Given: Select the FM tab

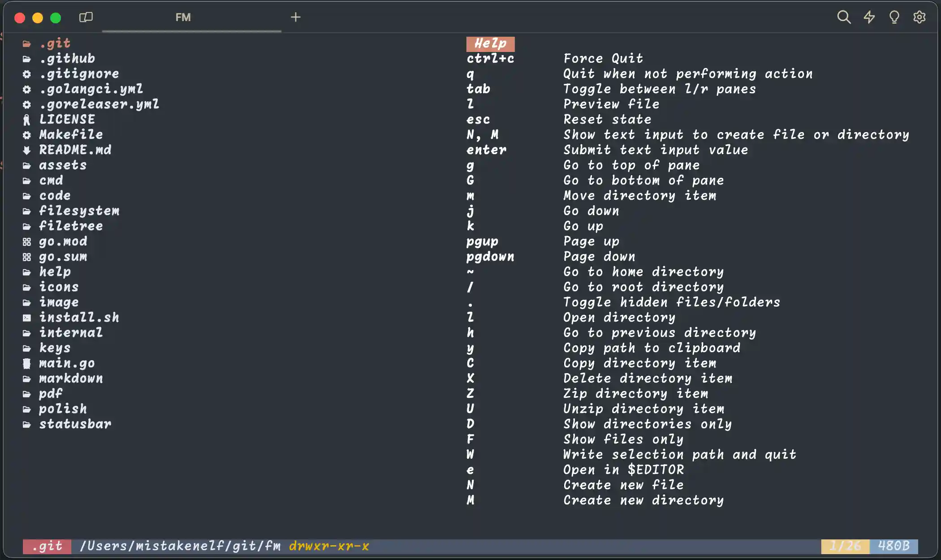Looking at the screenshot, I should [x=183, y=17].
